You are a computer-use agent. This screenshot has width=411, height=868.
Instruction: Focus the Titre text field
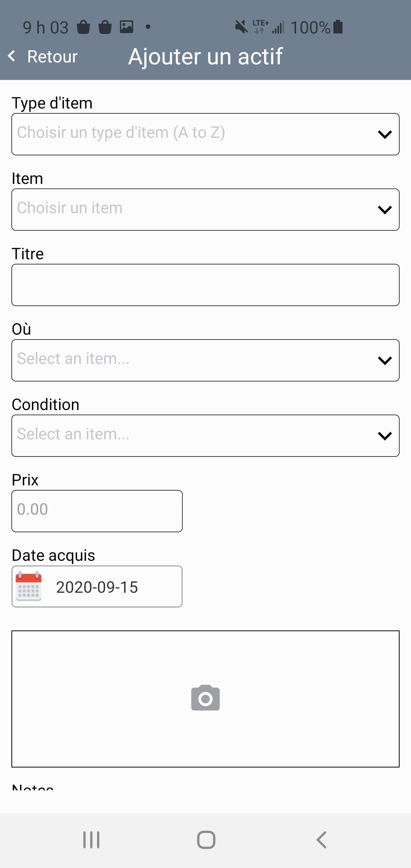point(205,285)
